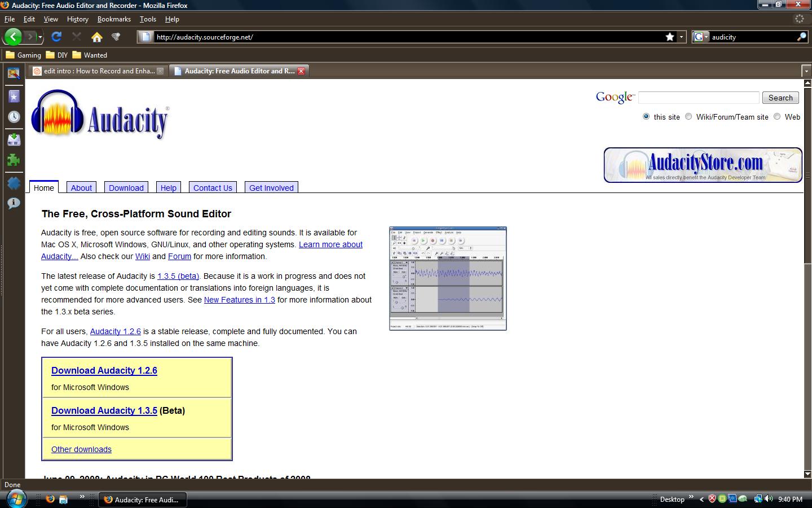Close the "edit intro" tab
This screenshot has width=812, height=508.
pyautogui.click(x=160, y=71)
